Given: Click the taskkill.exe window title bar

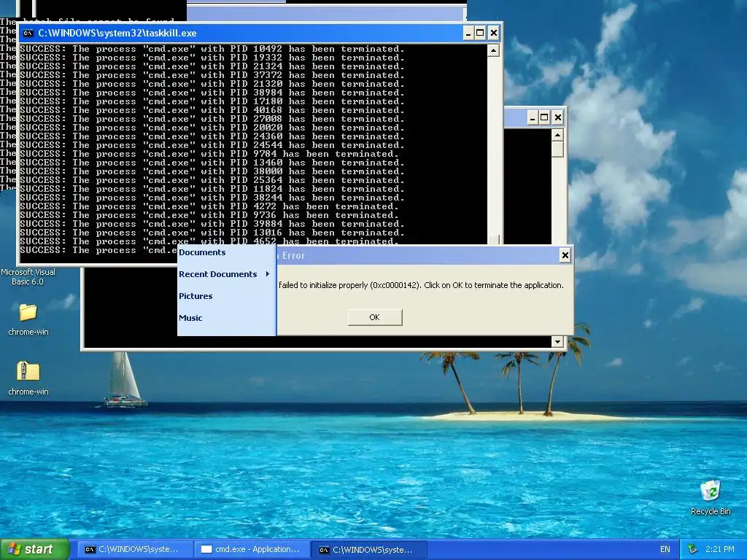Looking at the screenshot, I should point(241,33).
